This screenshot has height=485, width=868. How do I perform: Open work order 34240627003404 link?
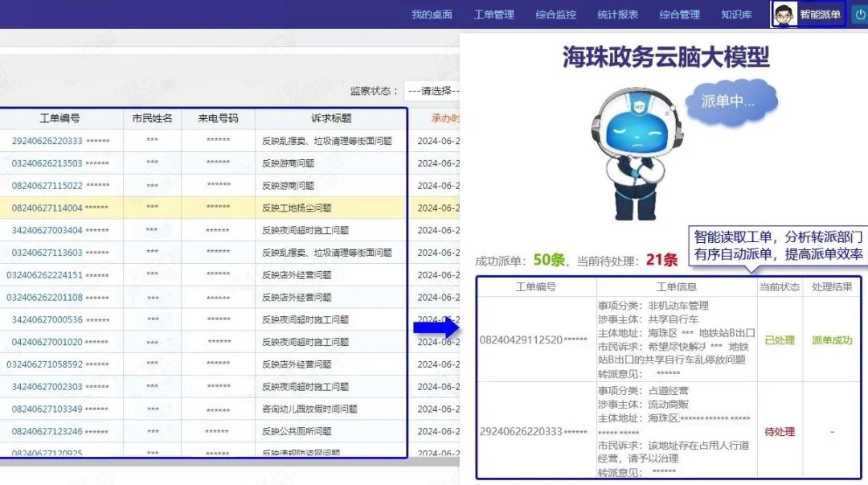47,230
